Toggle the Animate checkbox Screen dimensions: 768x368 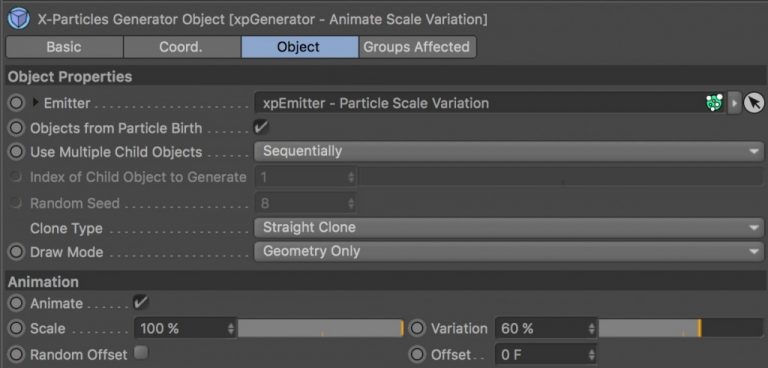click(141, 302)
